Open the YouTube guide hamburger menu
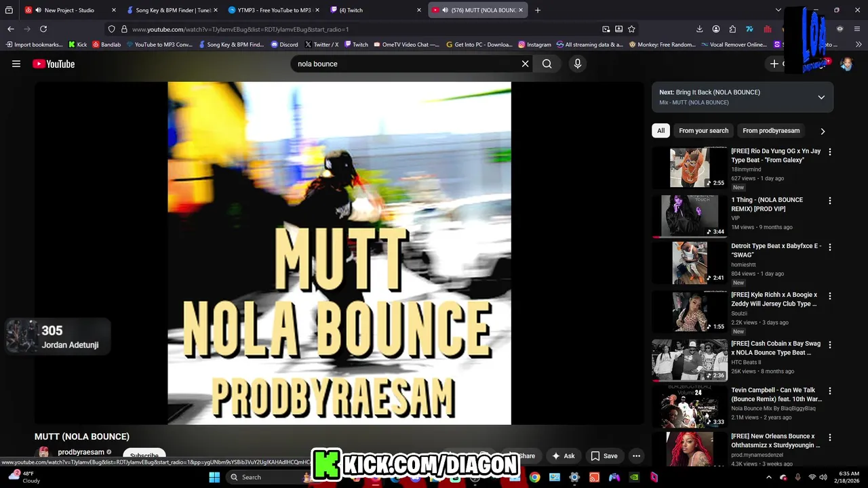The height and width of the screenshot is (488, 868). click(x=16, y=64)
